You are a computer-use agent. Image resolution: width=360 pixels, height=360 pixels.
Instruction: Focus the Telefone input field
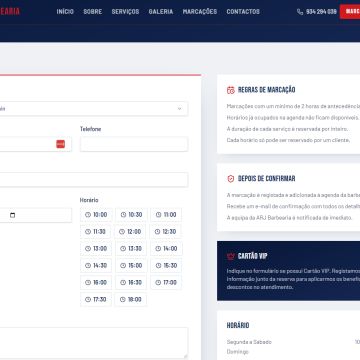pyautogui.click(x=134, y=144)
